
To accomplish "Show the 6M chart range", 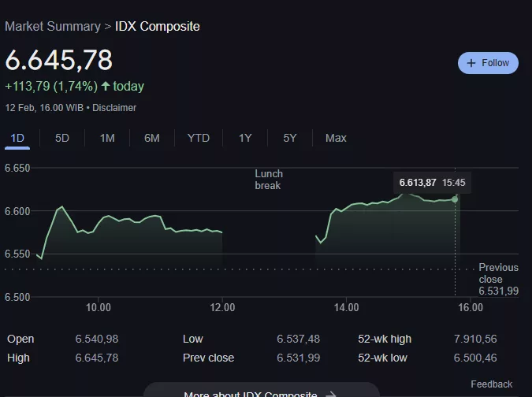I will tap(152, 138).
